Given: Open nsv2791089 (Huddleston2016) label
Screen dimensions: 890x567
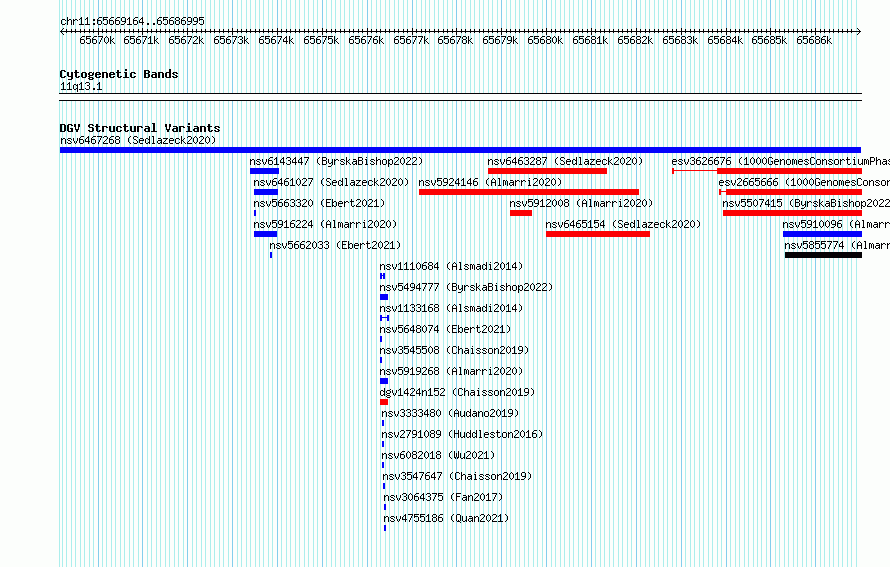Looking at the screenshot, I should pos(462,434).
